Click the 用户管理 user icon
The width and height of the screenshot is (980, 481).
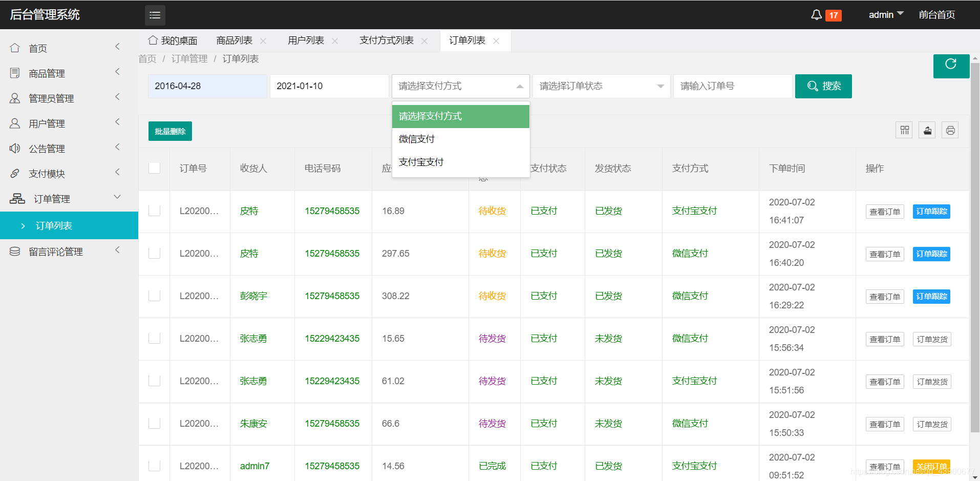tap(15, 123)
